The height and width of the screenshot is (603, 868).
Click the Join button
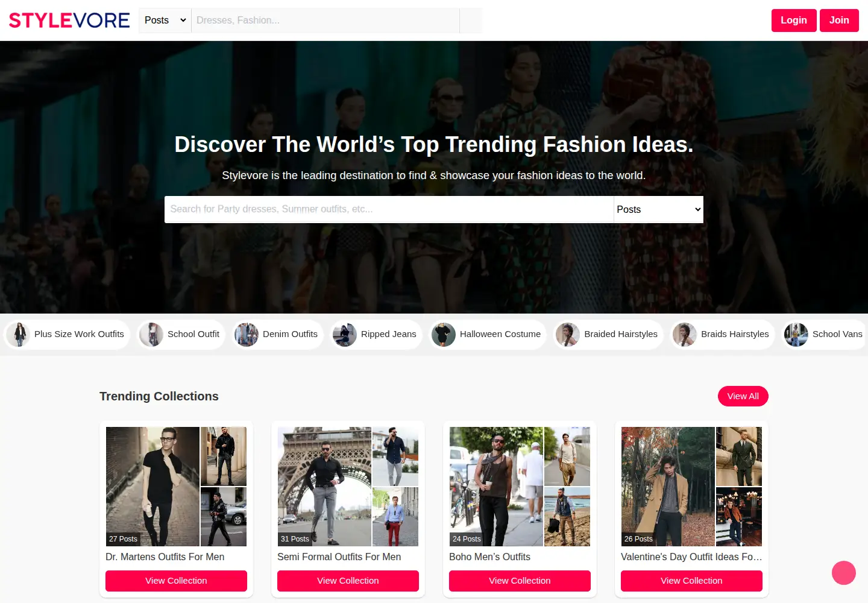pos(839,21)
